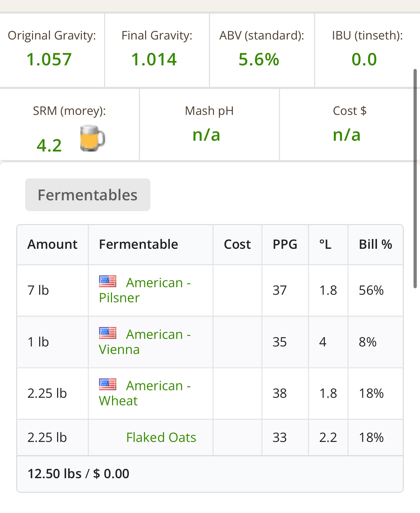Click the page scrollbar on the right

coord(415,178)
